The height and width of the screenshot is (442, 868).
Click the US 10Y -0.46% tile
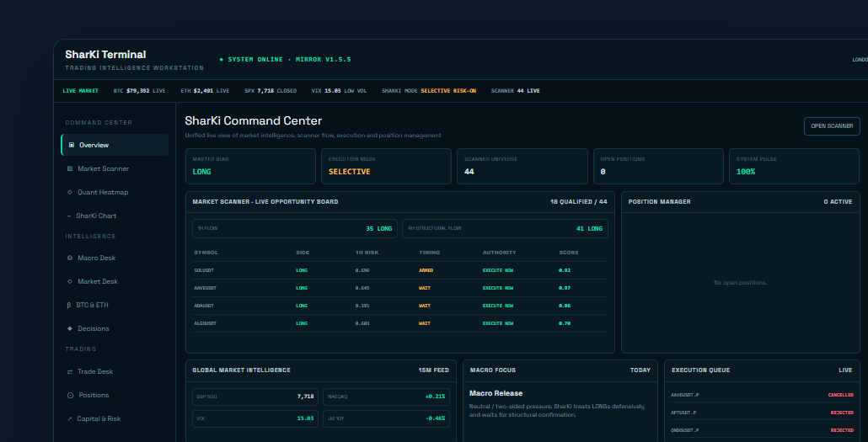point(387,418)
